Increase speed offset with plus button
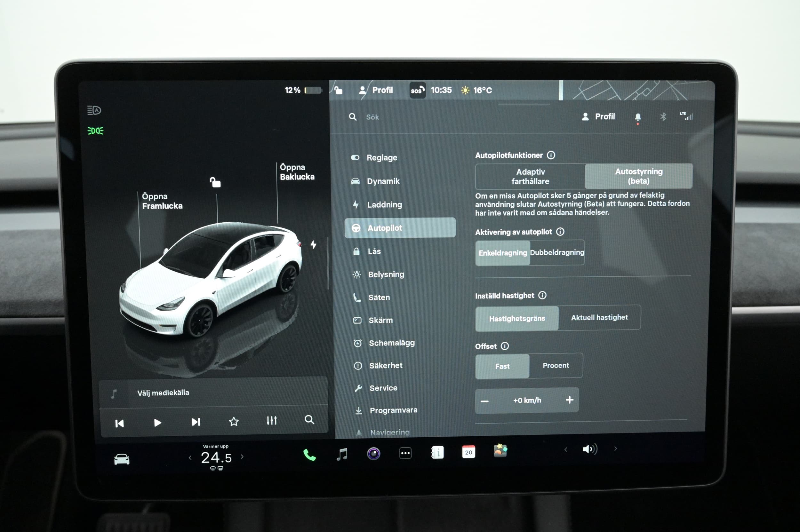The width and height of the screenshot is (800, 532). coord(569,400)
